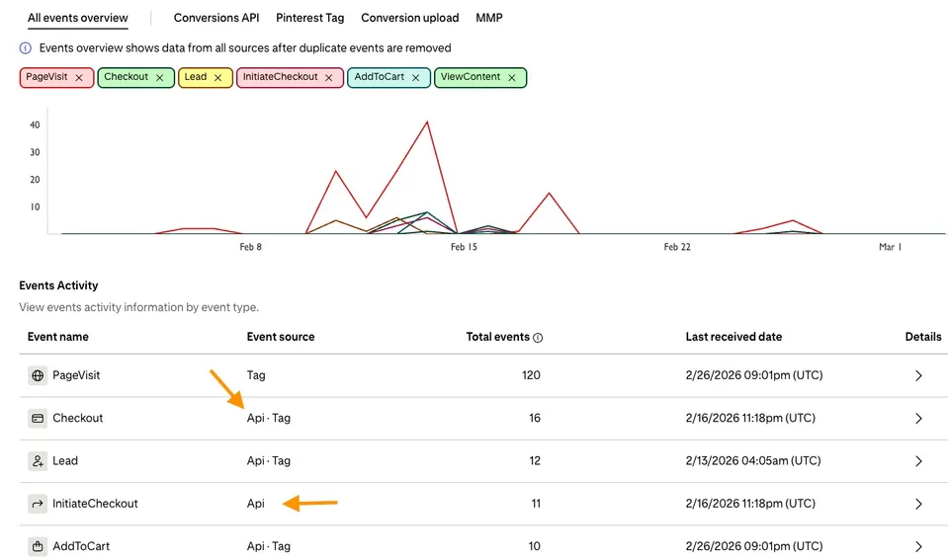This screenshot has height=560, width=948.
Task: Click the info icon beside Events overview note
Action: [x=26, y=47]
